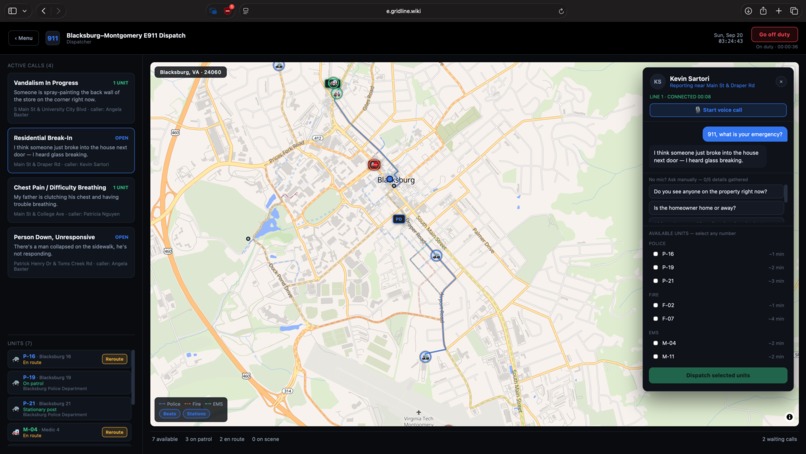Viewport: 806px width, 454px height.
Task: Click the P-19 police car icon in units list
Action: [16, 383]
